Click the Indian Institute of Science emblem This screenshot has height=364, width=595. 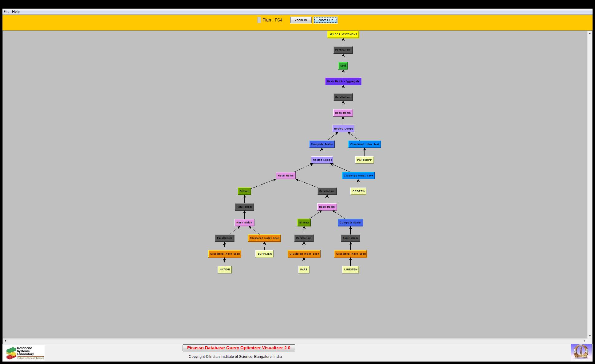pyautogui.click(x=581, y=352)
